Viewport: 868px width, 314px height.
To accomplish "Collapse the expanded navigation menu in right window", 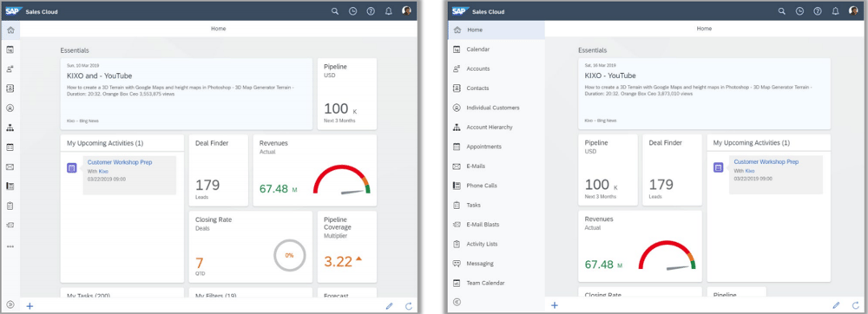I will 457,302.
